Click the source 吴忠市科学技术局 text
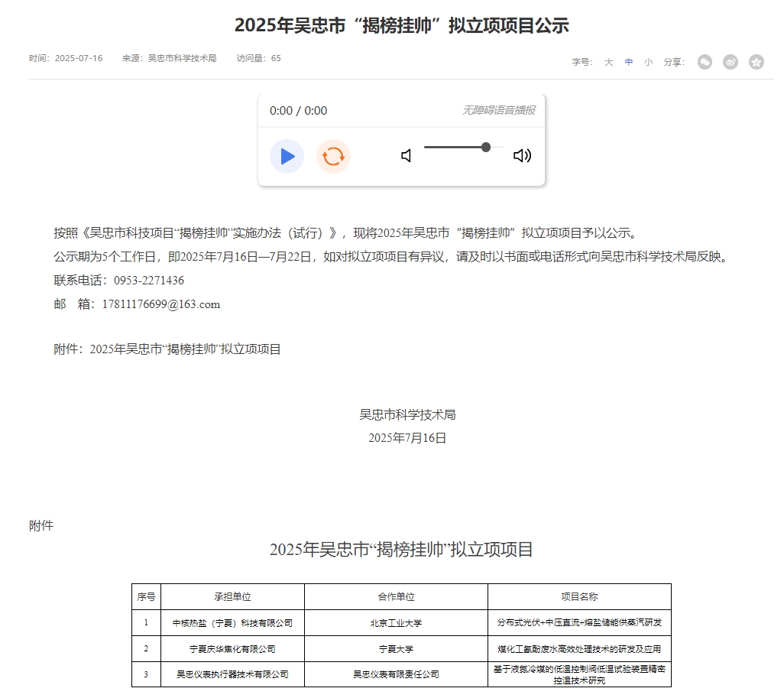This screenshot has height=698, width=784. tap(182, 58)
